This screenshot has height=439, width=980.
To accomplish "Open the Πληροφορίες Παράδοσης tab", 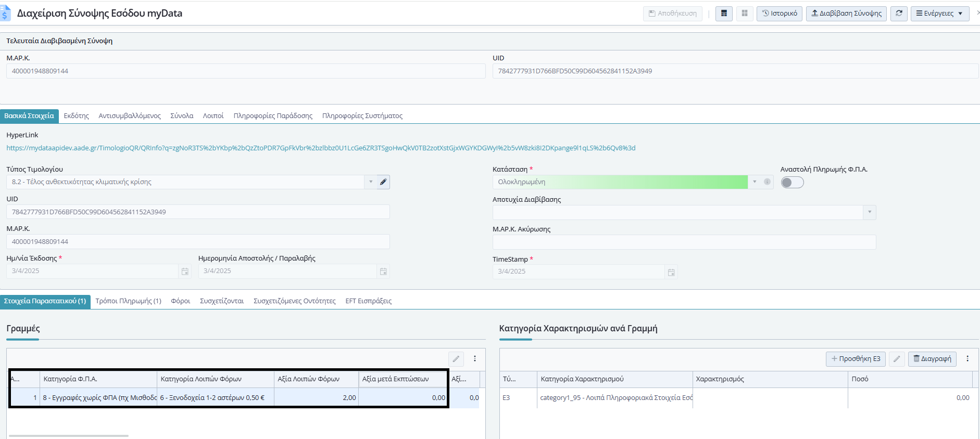I will 273,116.
